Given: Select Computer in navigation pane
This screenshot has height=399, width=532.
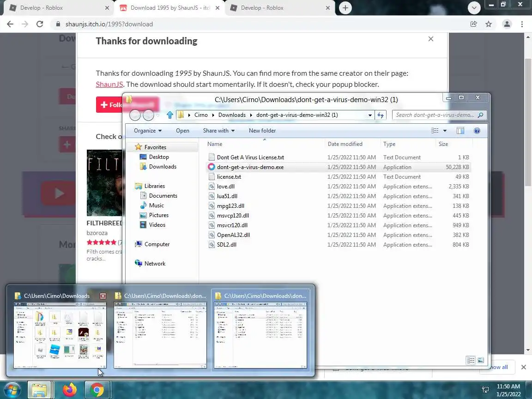Looking at the screenshot, I should pyautogui.click(x=152, y=244).
